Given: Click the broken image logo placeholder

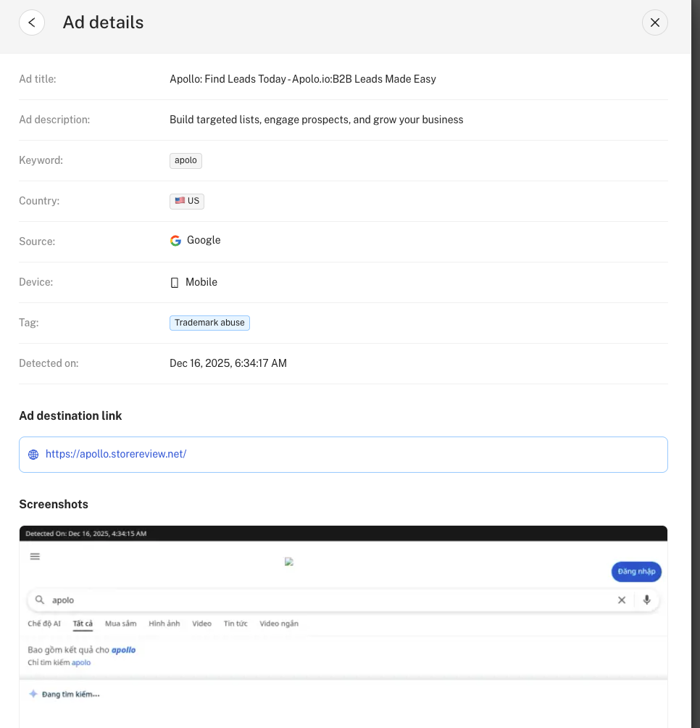Looking at the screenshot, I should pyautogui.click(x=289, y=562).
